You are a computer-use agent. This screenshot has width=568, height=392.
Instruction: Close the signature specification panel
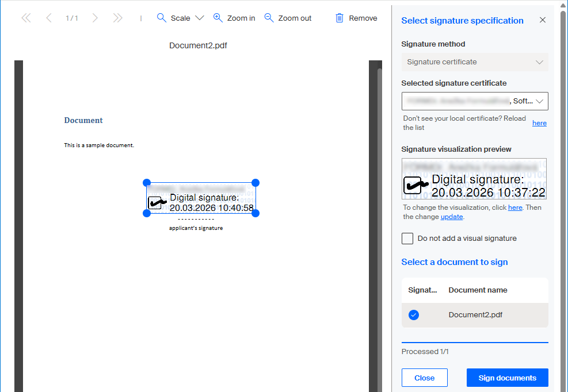click(542, 20)
